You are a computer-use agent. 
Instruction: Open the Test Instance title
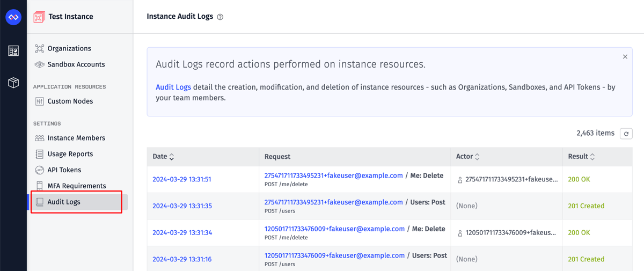coord(71,17)
